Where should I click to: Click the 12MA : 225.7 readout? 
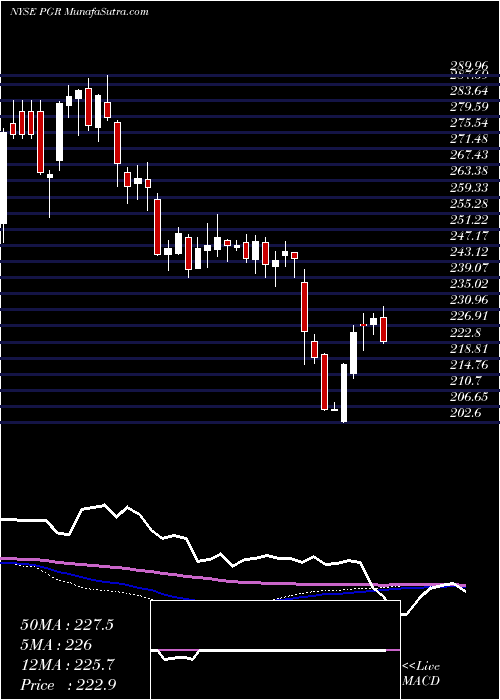(x=67, y=665)
